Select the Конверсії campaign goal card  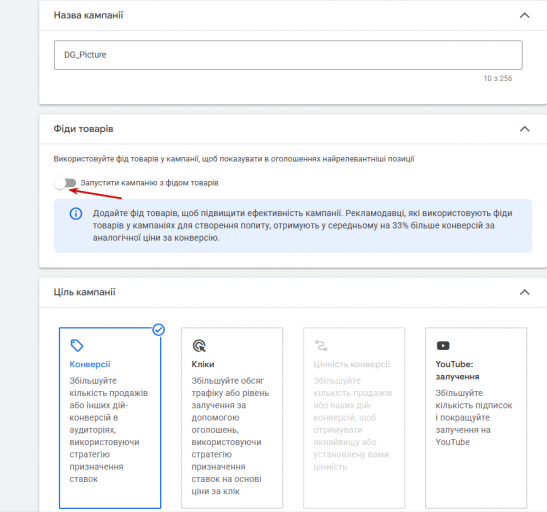110,418
